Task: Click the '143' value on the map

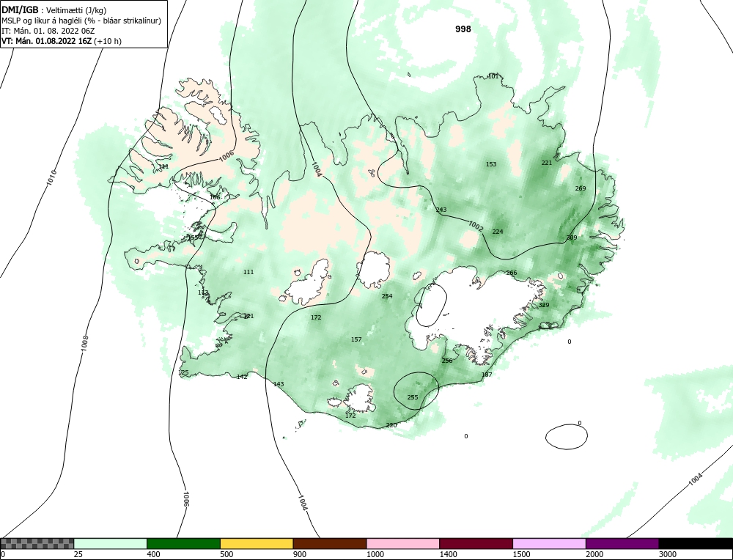Action: [278, 384]
